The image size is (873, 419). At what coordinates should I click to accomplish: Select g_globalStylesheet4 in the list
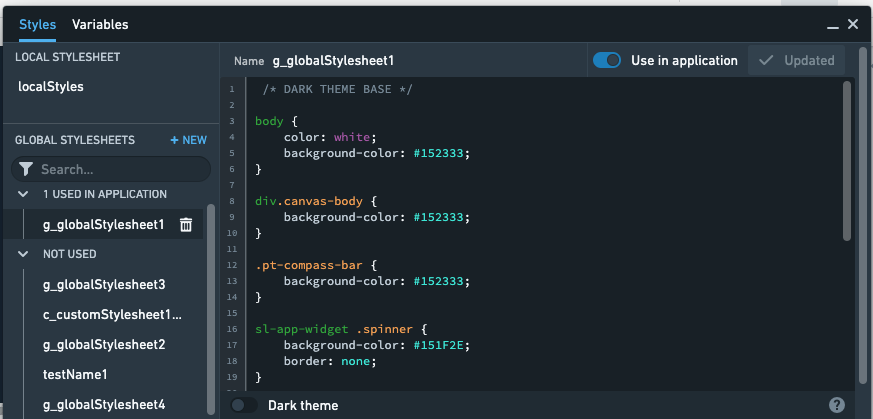pyautogui.click(x=104, y=405)
